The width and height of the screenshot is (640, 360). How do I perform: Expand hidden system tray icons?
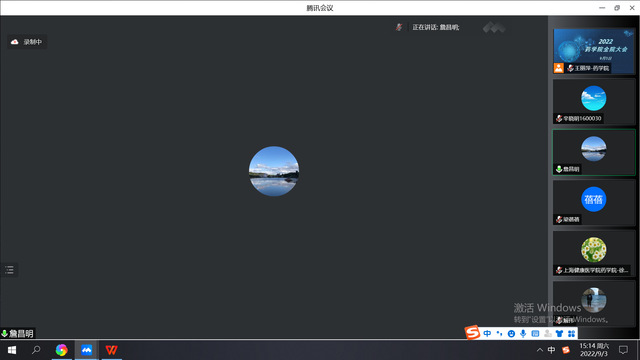tap(540, 350)
